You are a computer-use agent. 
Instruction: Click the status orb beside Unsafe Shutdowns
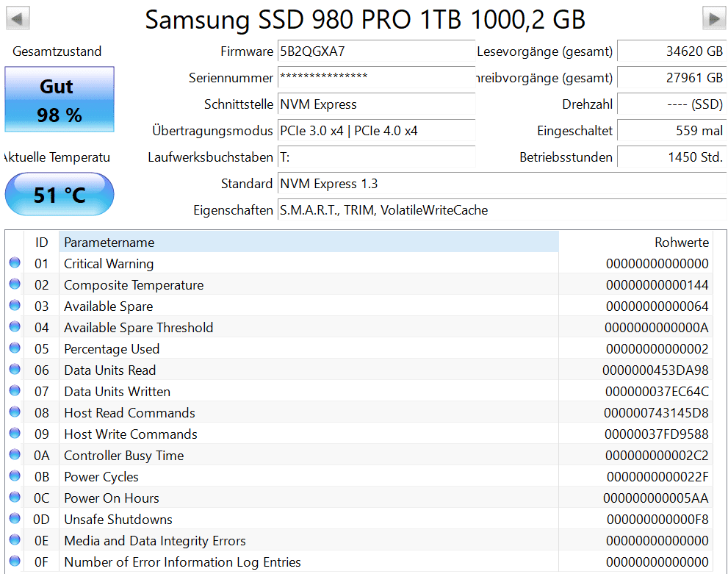(x=15, y=519)
